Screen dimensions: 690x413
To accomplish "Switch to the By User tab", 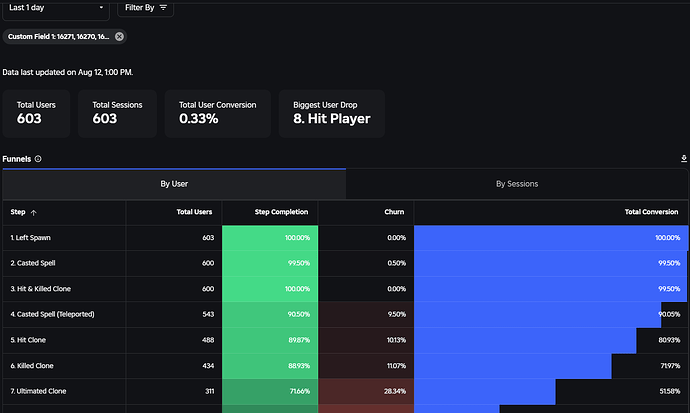I will click(x=174, y=184).
